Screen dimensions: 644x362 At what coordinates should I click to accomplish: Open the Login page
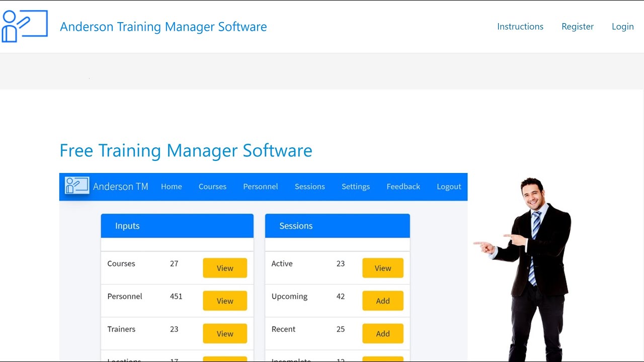623,27
